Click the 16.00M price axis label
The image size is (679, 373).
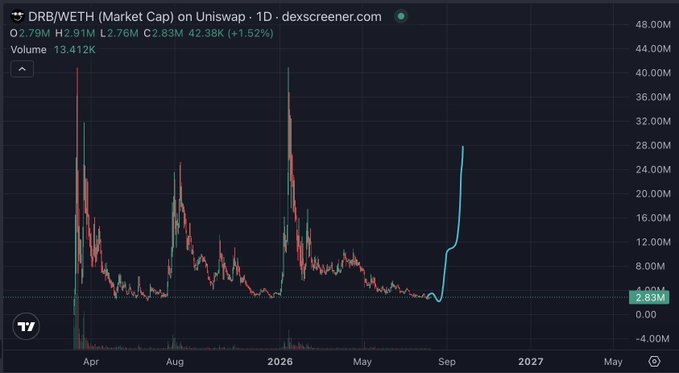(653, 218)
